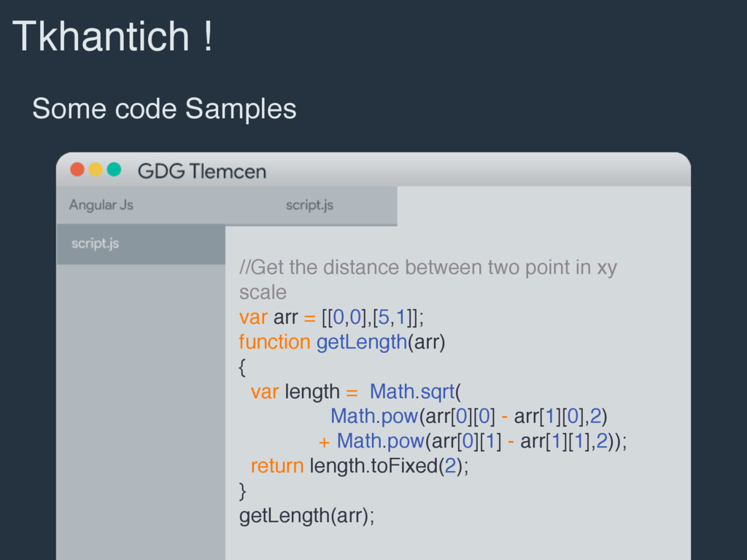747x560 pixels.
Task: Click the GDG Tlemcen window title
Action: pos(202,171)
